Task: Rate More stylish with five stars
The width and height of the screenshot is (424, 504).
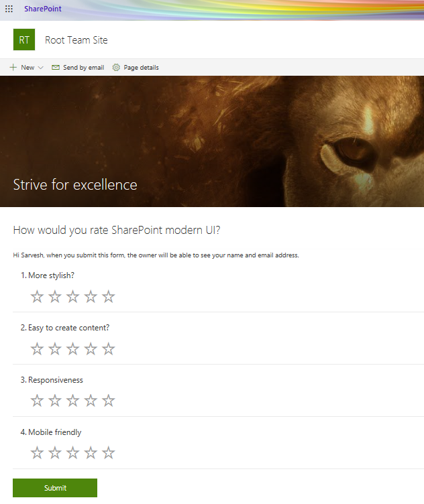Action: pyautogui.click(x=109, y=297)
